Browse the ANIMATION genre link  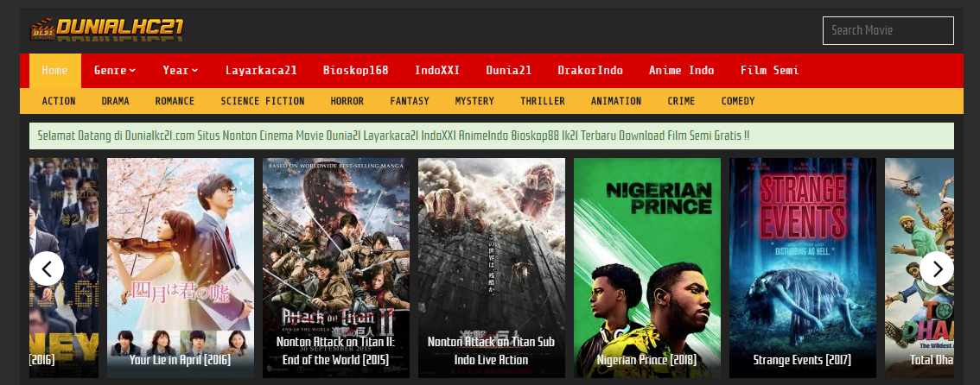pos(616,101)
